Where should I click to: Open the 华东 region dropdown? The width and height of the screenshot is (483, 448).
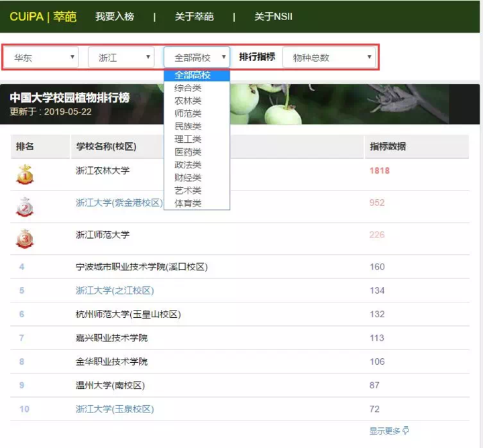44,57
